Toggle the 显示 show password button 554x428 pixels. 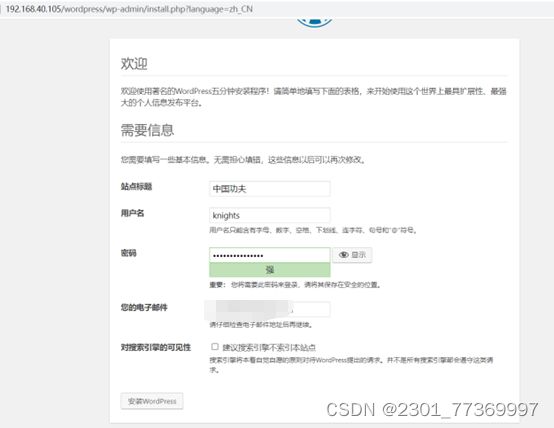pos(352,255)
